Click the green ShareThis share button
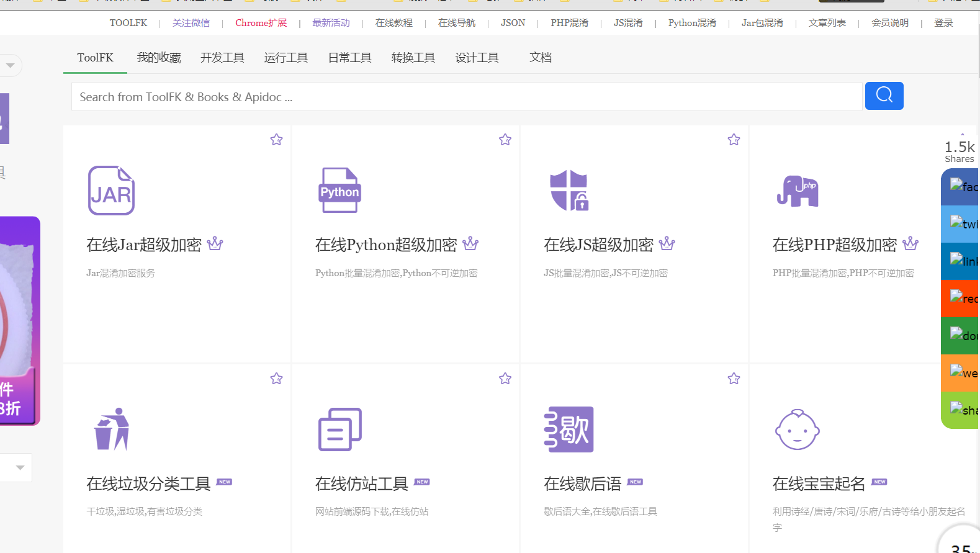 click(960, 410)
